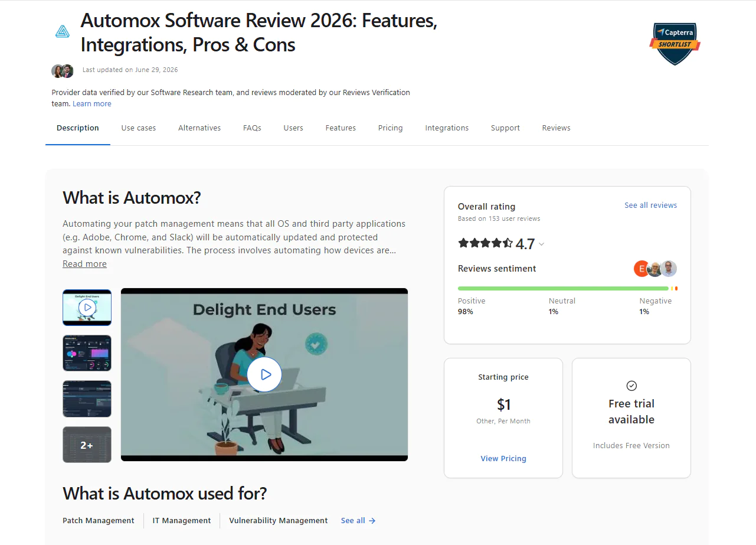The height and width of the screenshot is (545, 756).
Task: Click See all use cases link
Action: 358,521
